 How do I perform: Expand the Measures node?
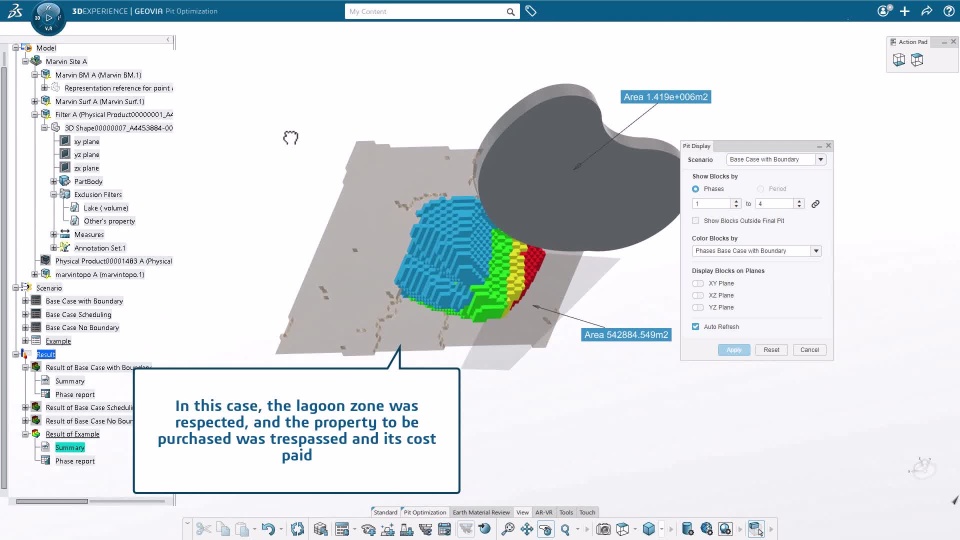tap(54, 234)
